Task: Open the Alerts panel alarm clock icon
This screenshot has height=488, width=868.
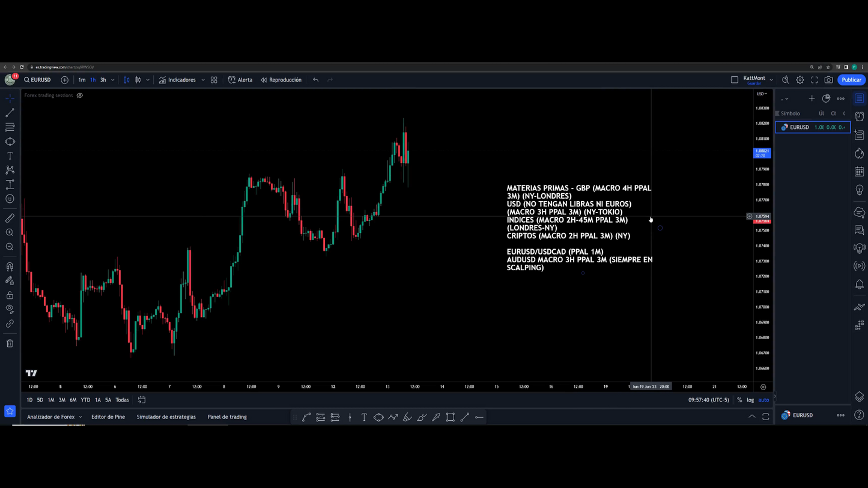Action: point(860,116)
